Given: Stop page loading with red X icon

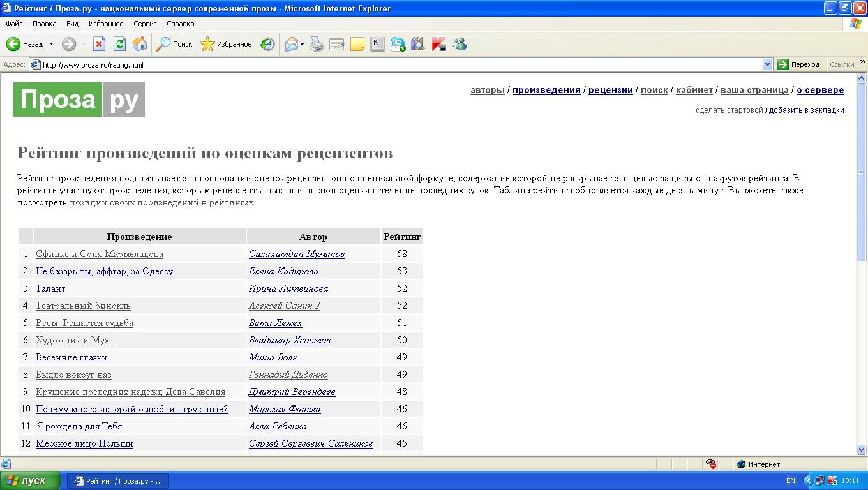Looking at the screenshot, I should (x=99, y=44).
